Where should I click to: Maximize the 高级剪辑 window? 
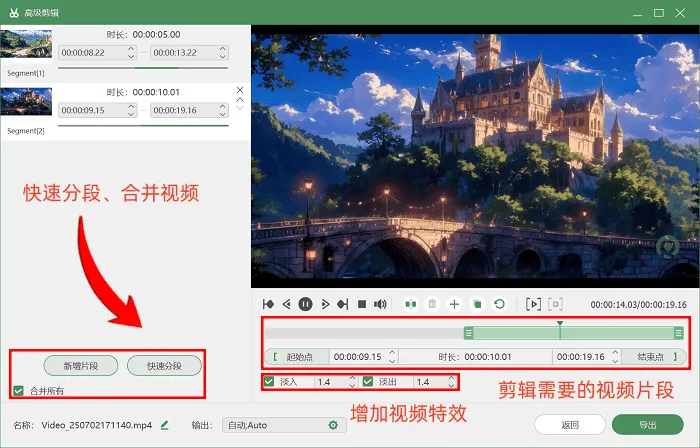point(659,13)
